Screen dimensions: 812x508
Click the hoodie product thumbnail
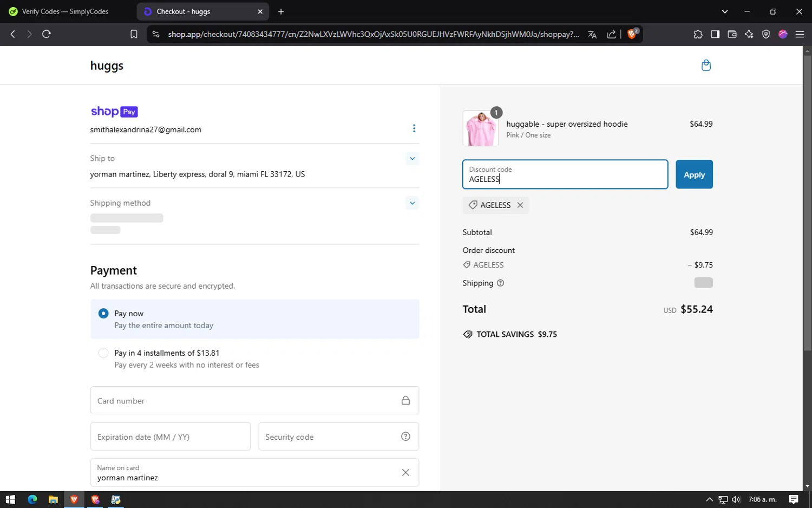[x=480, y=128]
